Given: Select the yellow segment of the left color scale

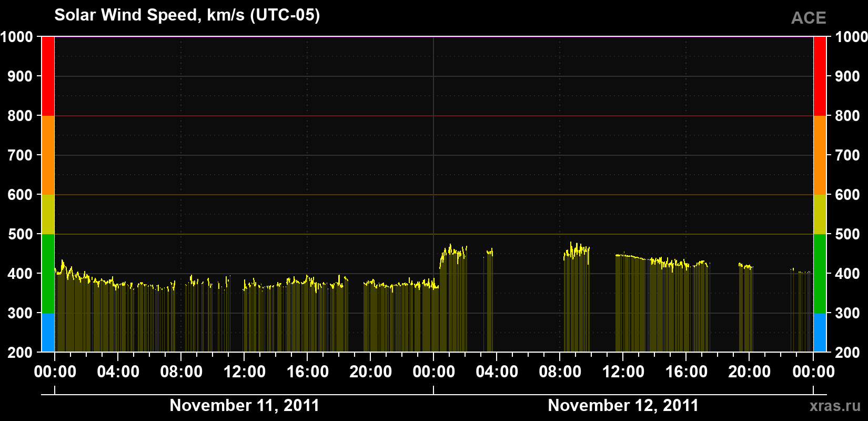Looking at the screenshot, I should coord(48,214).
